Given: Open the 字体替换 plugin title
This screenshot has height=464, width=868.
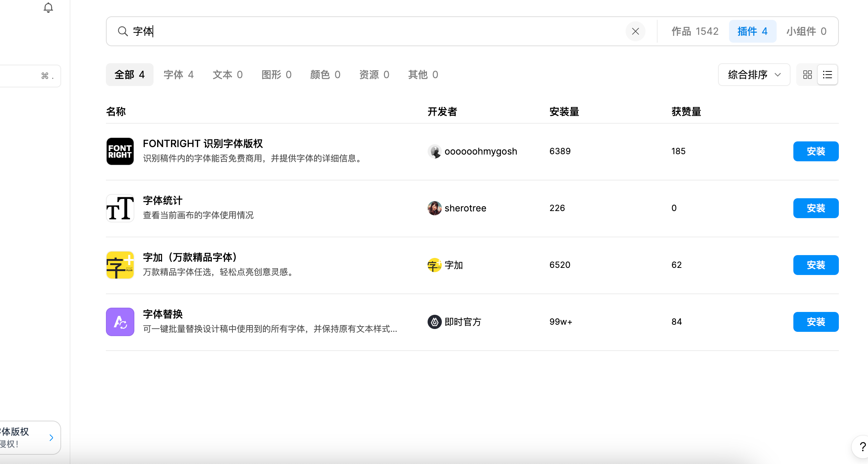Looking at the screenshot, I should tap(163, 314).
